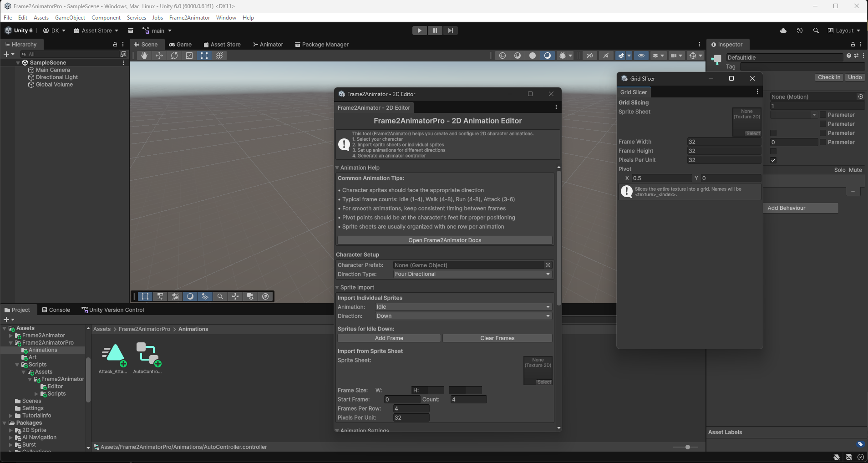Collapse the Animation Help section
Screen dimensions: 868x463
338,168
